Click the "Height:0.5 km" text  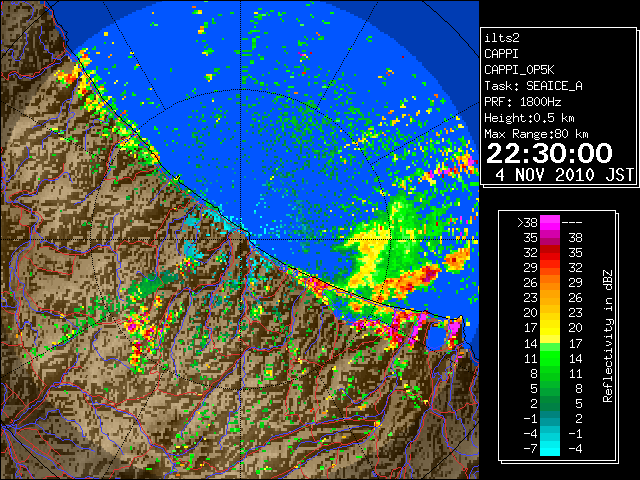pos(529,118)
